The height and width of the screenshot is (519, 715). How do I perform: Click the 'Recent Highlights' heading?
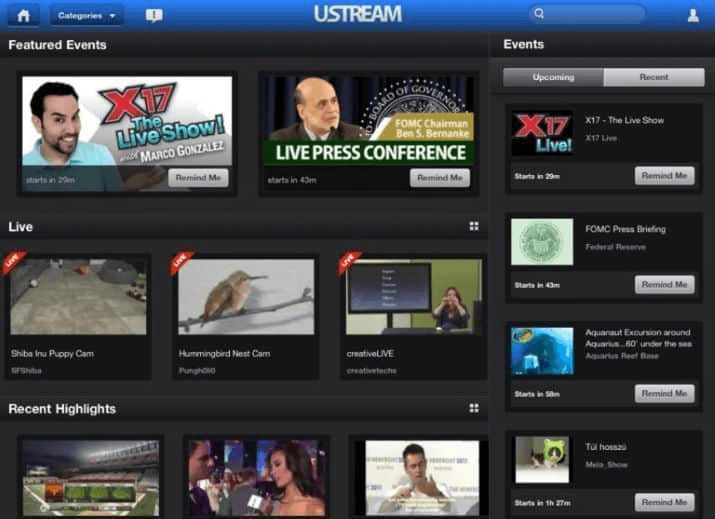pos(62,409)
